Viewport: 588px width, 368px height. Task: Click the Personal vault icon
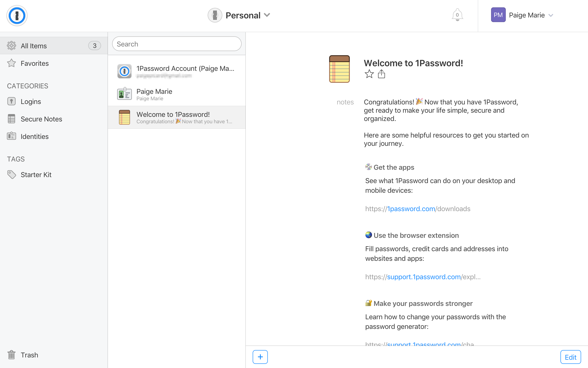(x=215, y=15)
